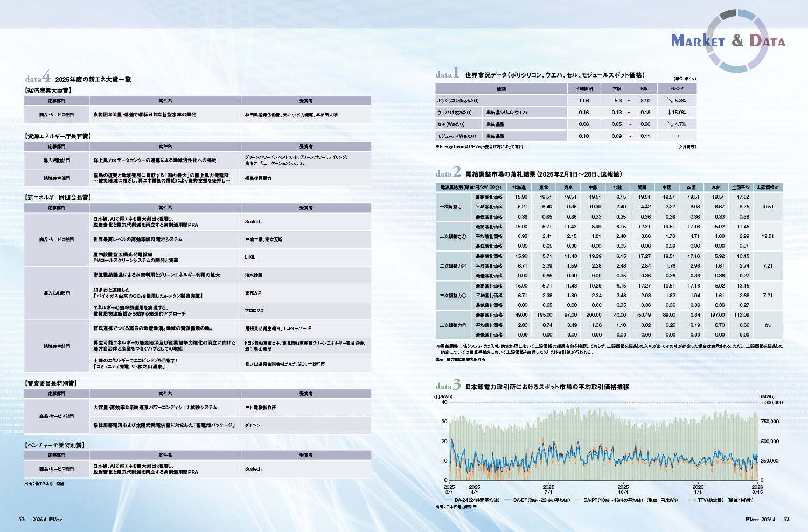Click the PVeye logo beside page 53

(55, 520)
